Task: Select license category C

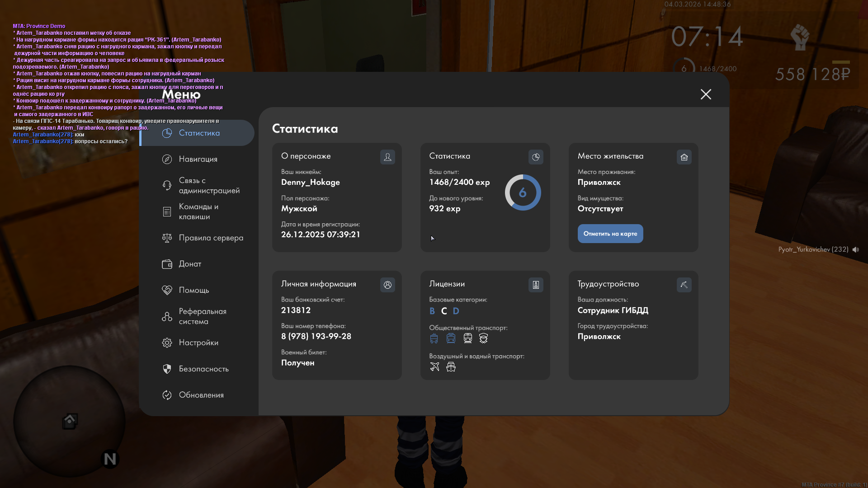Action: coord(444,311)
